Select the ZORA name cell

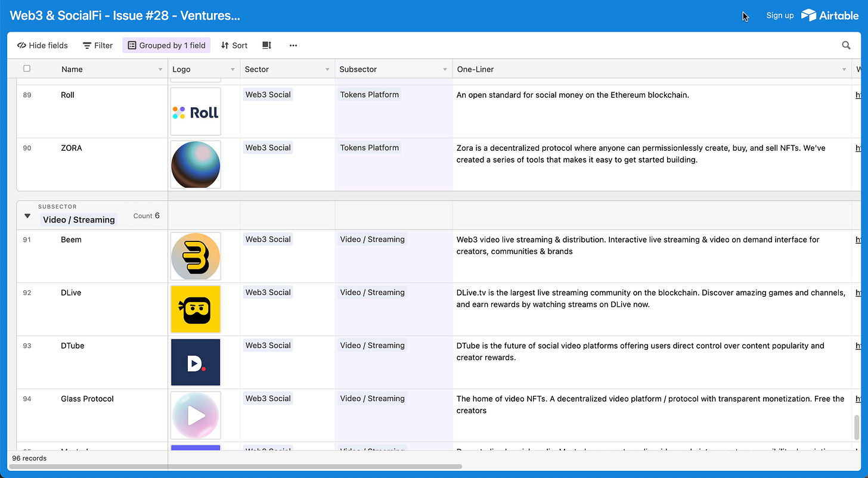pos(92,164)
